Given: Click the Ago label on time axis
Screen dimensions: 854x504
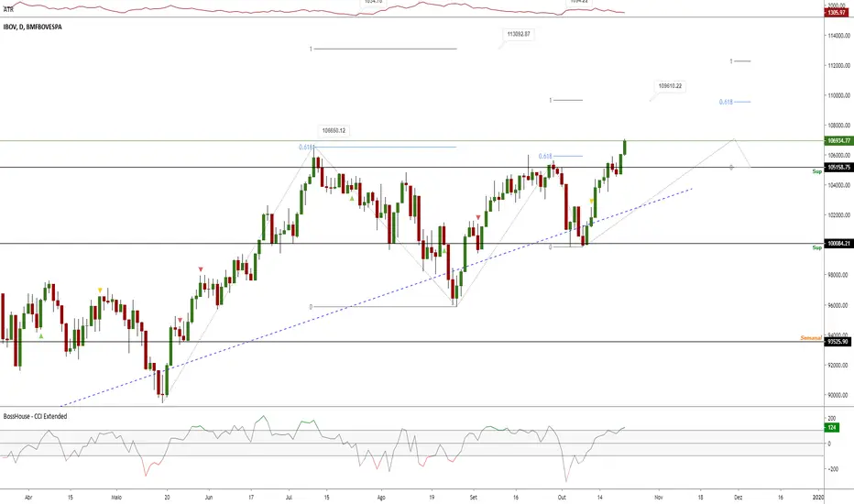Looking at the screenshot, I should click(x=381, y=498).
